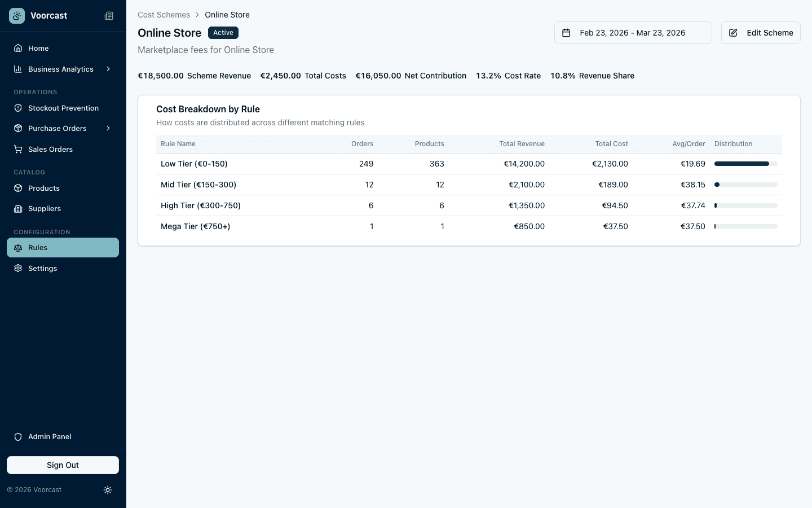Screen dimensions: 812x508
Task: Click the Products cube icon
Action: (x=18, y=188)
